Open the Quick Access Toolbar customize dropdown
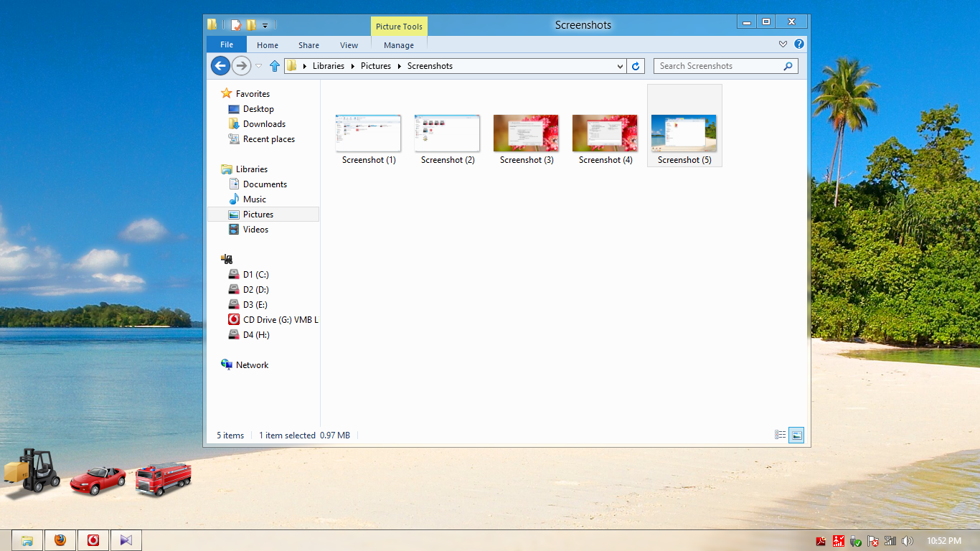 [265, 24]
